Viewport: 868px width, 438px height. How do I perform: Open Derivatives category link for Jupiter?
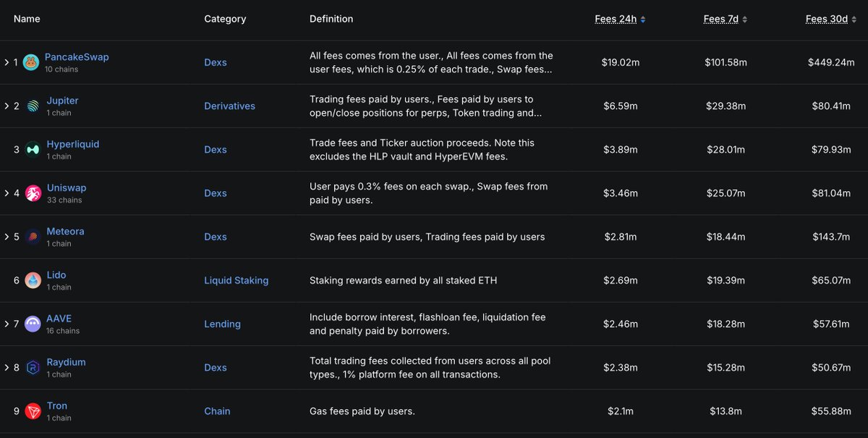point(230,106)
